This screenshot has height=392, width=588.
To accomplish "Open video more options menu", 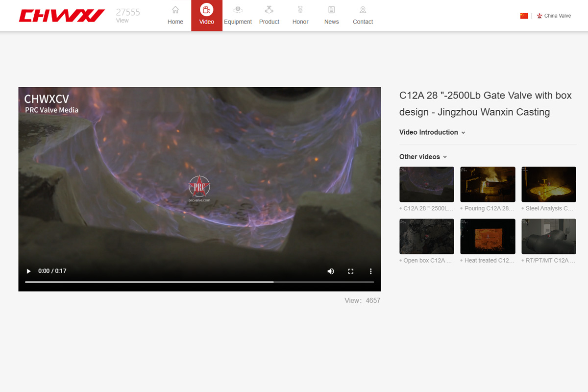I will tap(371, 271).
